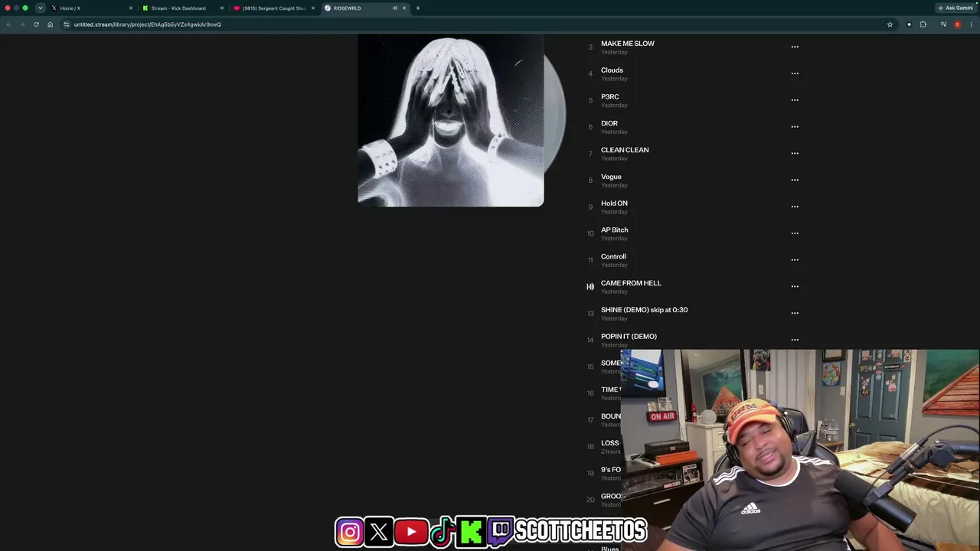Click the Ask Gemini button
Image resolution: width=980 pixels, height=551 pixels.
coord(956,8)
